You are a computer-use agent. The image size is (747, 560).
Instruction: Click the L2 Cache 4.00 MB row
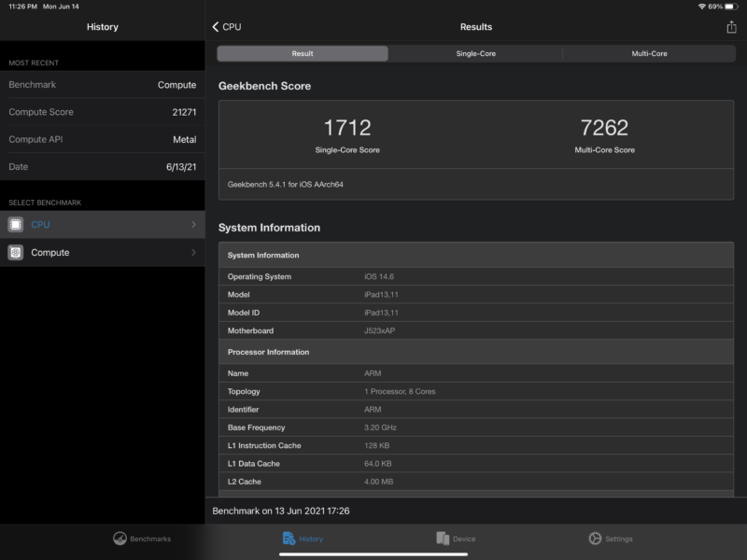pyautogui.click(x=476, y=482)
